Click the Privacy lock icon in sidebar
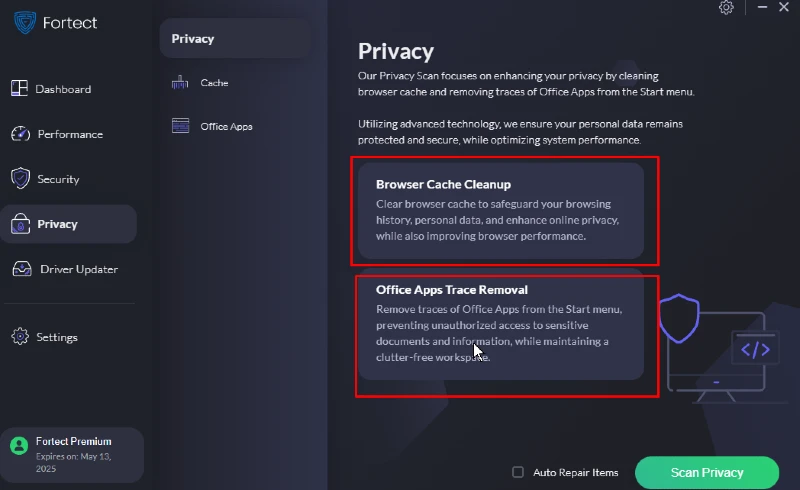The width and height of the screenshot is (800, 490). click(20, 224)
